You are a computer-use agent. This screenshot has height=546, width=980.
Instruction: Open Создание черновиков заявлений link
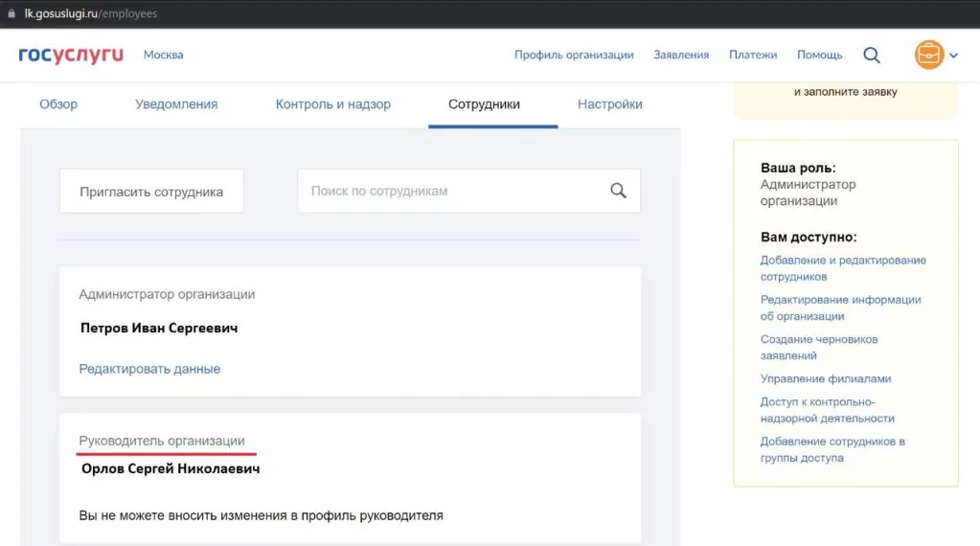coord(819,348)
